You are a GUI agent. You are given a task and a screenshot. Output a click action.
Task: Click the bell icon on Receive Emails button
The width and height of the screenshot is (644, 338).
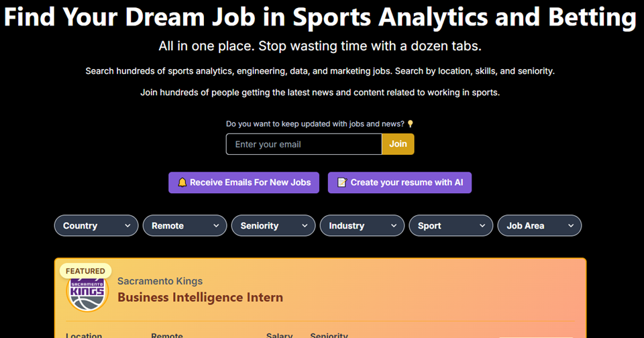tap(182, 182)
